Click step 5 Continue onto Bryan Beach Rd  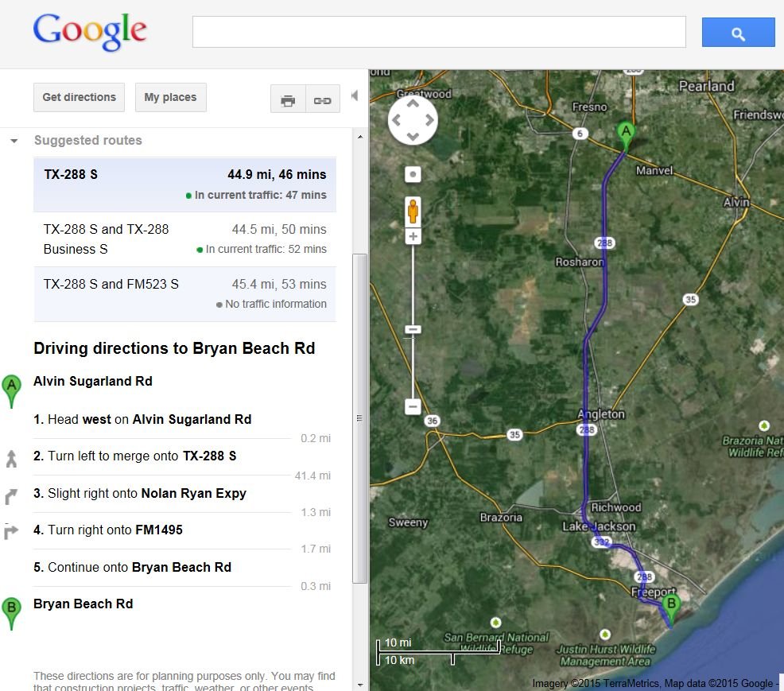click(x=133, y=568)
